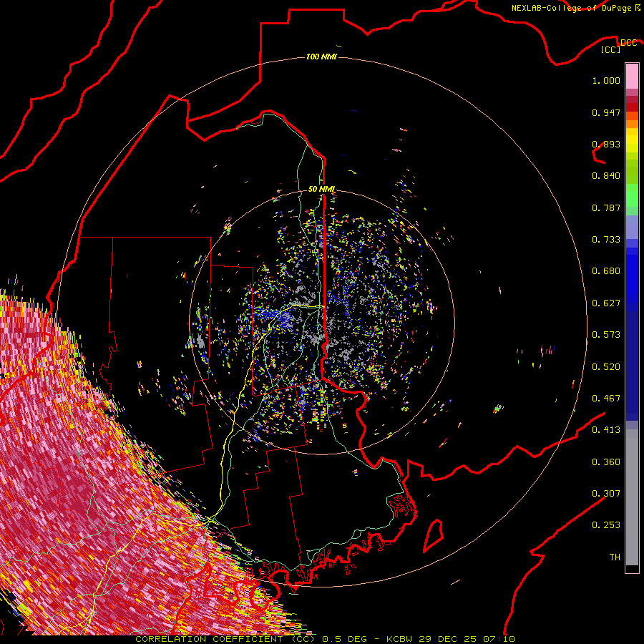Select the 50 NMI range ring label
This screenshot has height=644, width=644.
pos(321,189)
